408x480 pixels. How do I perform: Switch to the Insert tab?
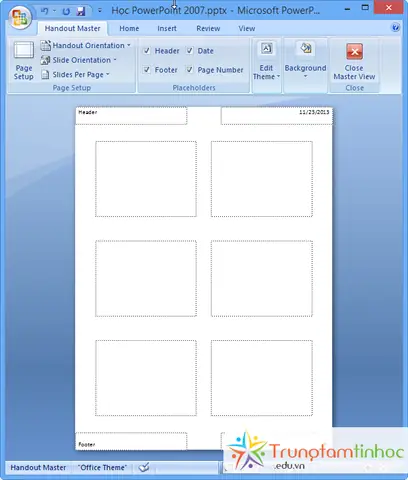point(167,29)
